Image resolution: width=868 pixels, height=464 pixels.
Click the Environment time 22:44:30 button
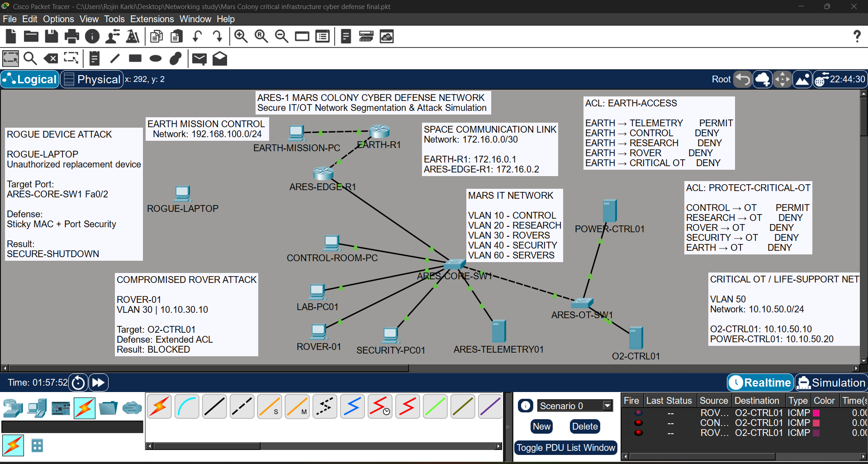pos(840,79)
